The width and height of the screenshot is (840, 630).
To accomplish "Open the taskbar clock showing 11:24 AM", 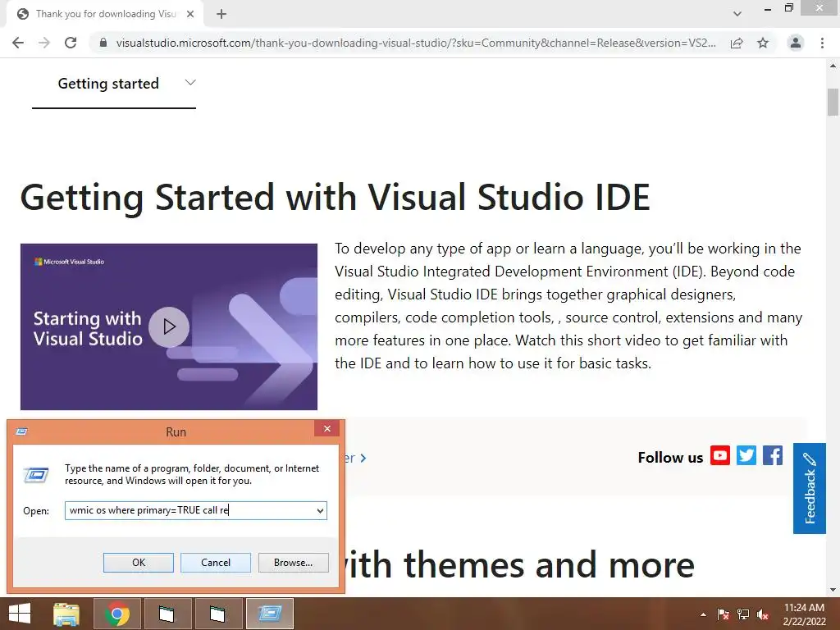I will 804,614.
